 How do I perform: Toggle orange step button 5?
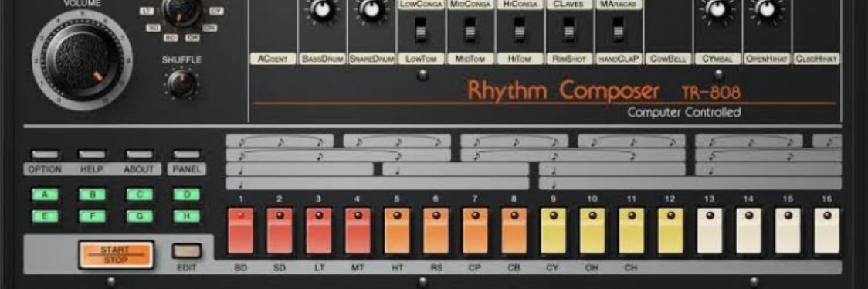click(397, 231)
